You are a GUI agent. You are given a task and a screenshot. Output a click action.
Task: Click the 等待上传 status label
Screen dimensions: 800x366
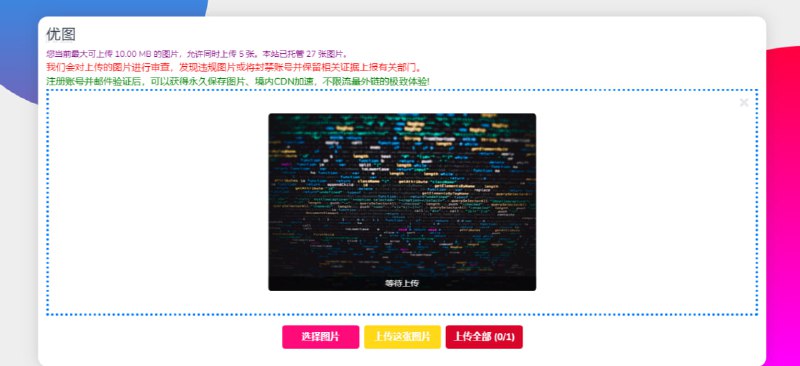pos(402,283)
